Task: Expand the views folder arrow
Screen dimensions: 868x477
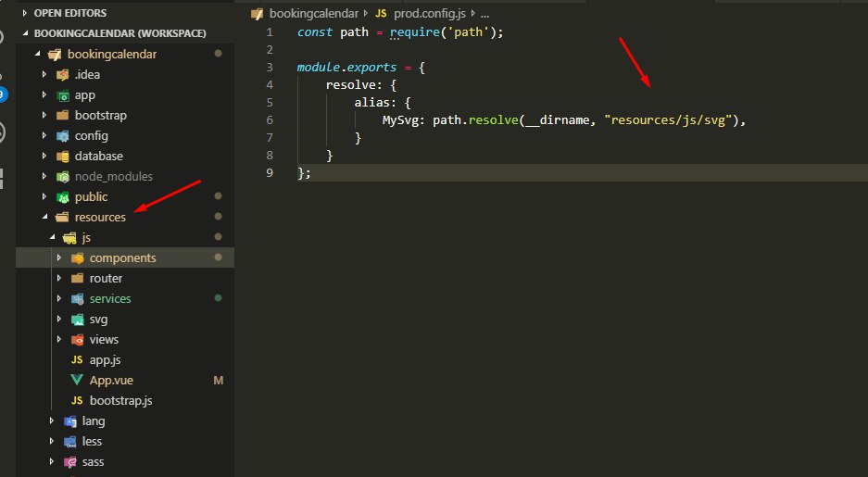Action: (59, 340)
